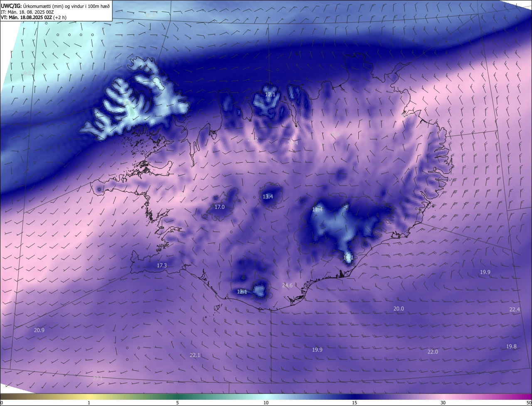Image resolution: width=532 pixels, height=406 pixels.
Task: Pick the magenta end of the colour scale
Action: click(x=526, y=397)
